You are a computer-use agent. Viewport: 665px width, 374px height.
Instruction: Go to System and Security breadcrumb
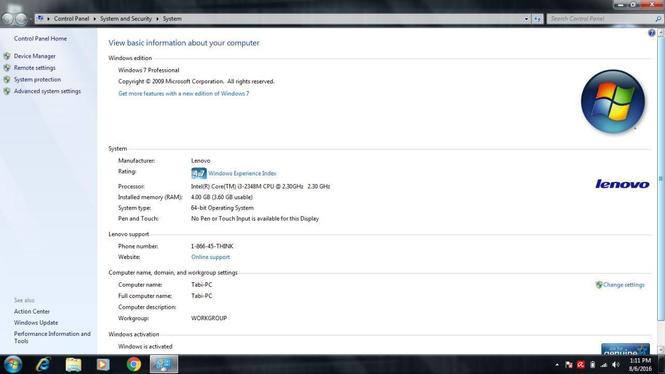click(126, 19)
